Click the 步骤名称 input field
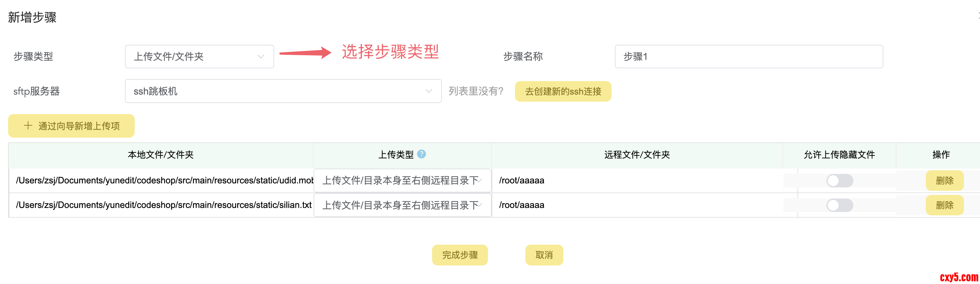 (748, 57)
